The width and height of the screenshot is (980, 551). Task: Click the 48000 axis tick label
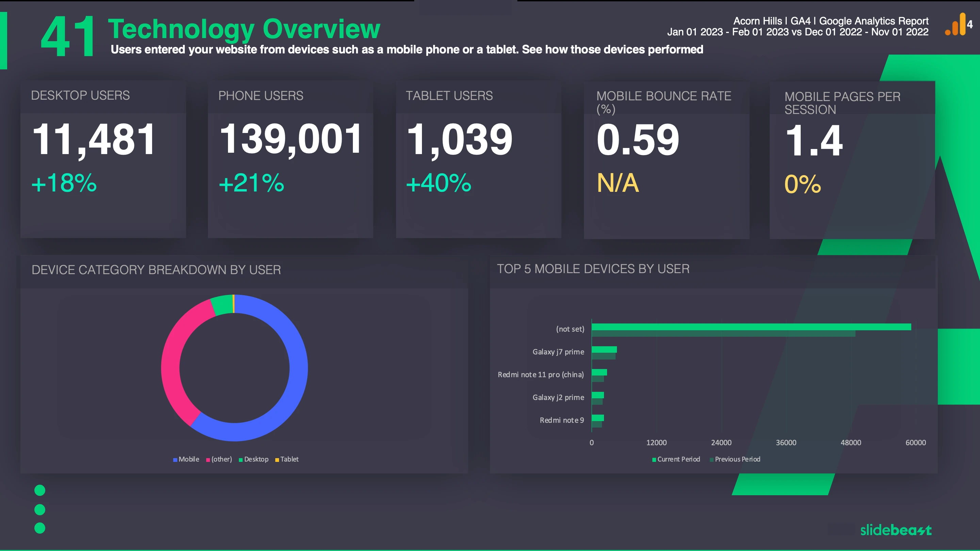pyautogui.click(x=851, y=443)
